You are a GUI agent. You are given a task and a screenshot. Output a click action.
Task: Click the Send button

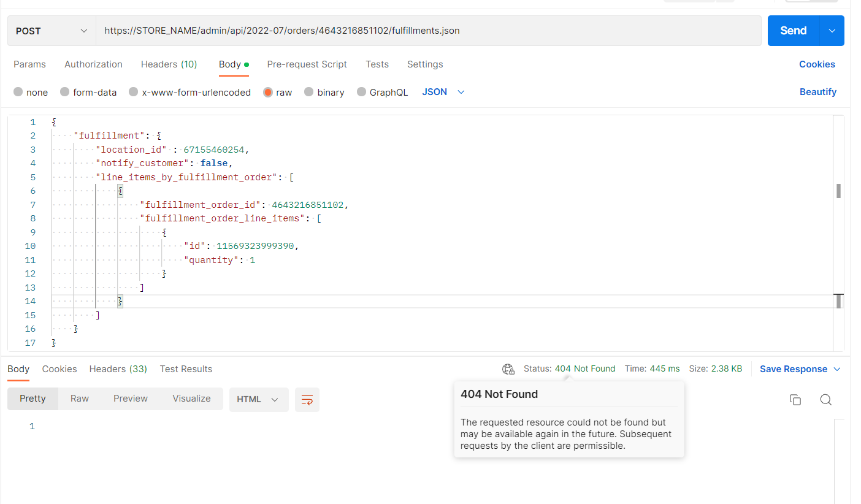(x=794, y=31)
